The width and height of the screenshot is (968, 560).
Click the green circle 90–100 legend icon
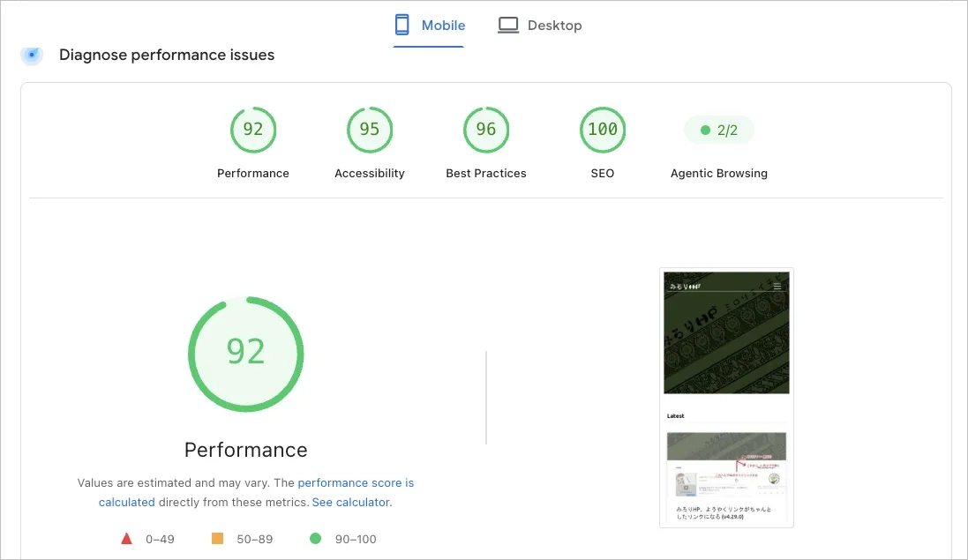(x=316, y=539)
